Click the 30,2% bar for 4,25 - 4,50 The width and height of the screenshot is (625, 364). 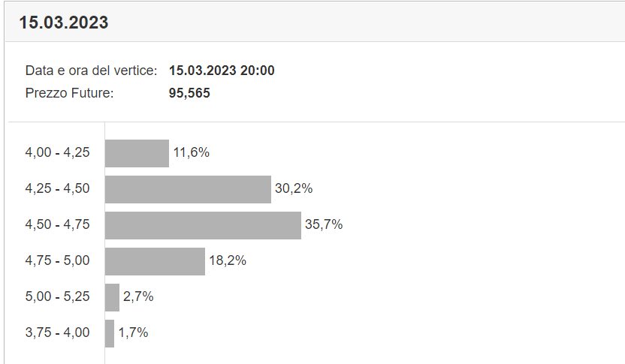pos(188,190)
